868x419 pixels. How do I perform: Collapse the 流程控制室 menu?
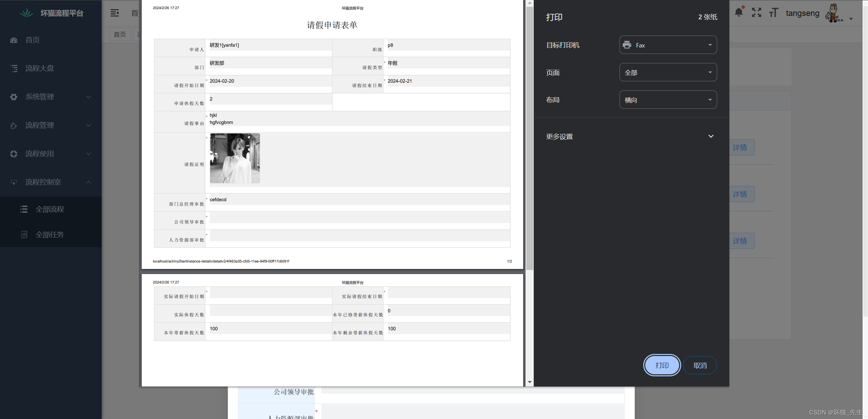click(88, 182)
